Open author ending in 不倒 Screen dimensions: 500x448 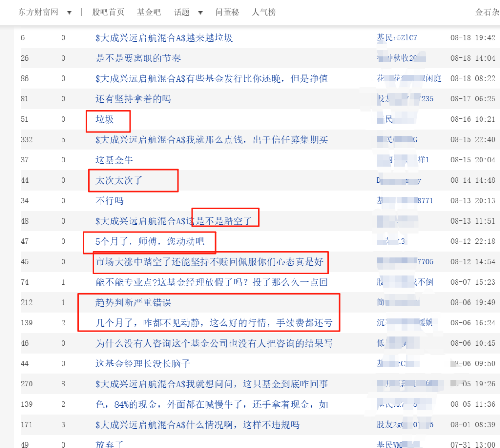[x=405, y=282]
